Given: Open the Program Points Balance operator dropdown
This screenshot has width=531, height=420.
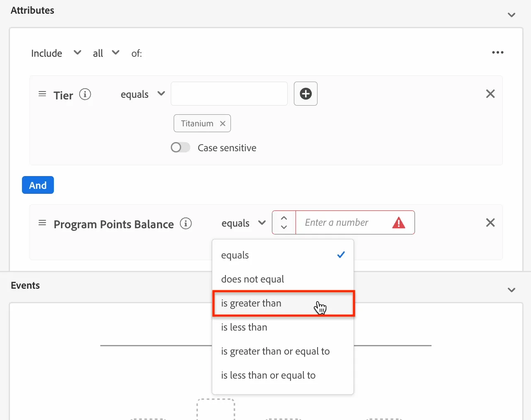Looking at the screenshot, I should pos(244,223).
